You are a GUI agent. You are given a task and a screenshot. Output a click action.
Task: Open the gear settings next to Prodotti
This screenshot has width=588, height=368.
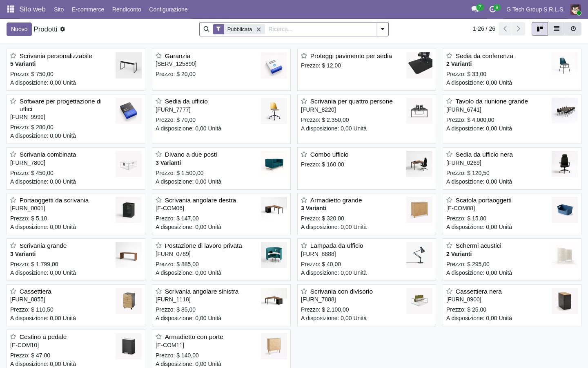click(x=62, y=29)
